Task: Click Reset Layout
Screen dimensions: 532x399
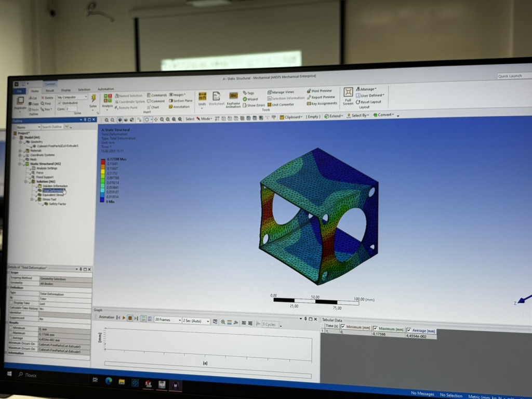Action: (x=368, y=102)
